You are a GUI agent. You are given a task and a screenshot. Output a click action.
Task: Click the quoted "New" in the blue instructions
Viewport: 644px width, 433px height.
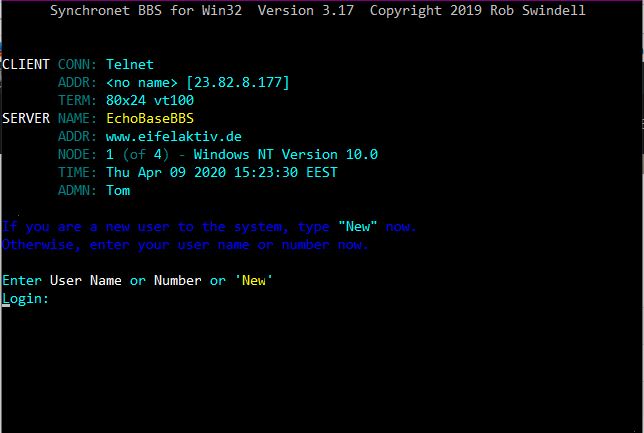click(357, 226)
